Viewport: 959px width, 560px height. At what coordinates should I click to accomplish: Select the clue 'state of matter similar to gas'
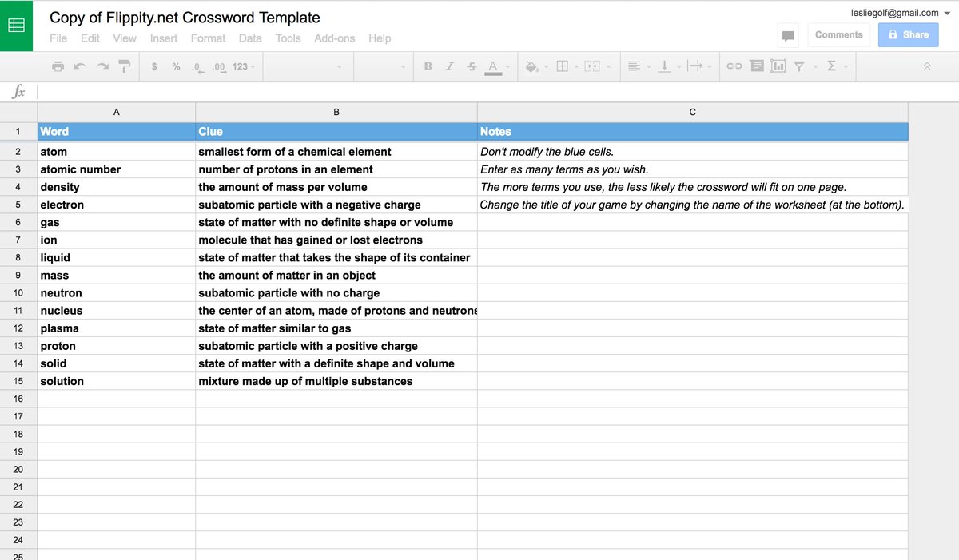[336, 328]
